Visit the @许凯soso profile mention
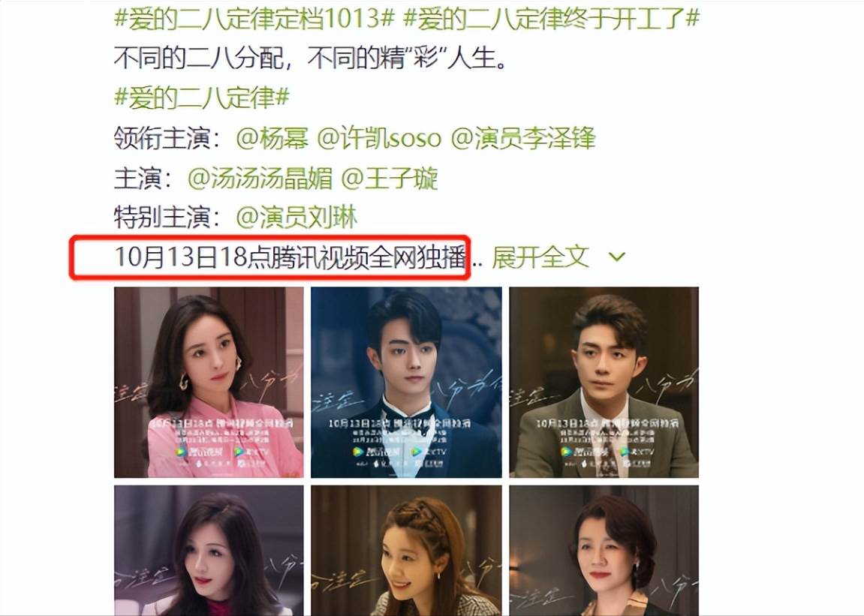Image resolution: width=864 pixels, height=616 pixels. pyautogui.click(x=379, y=138)
